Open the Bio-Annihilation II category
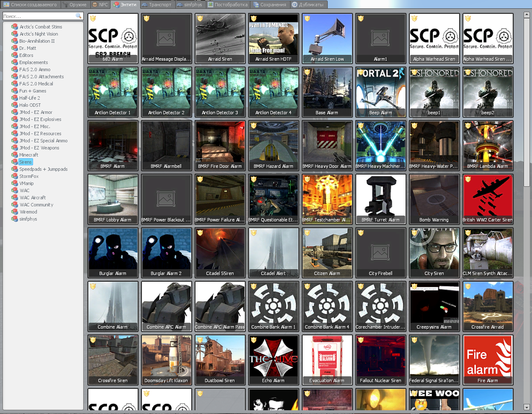Viewport: 532px width, 414px height. pyautogui.click(x=37, y=41)
